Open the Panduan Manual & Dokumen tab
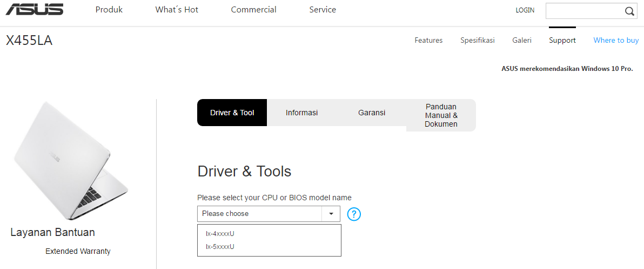The width and height of the screenshot is (644, 269). coord(441,115)
